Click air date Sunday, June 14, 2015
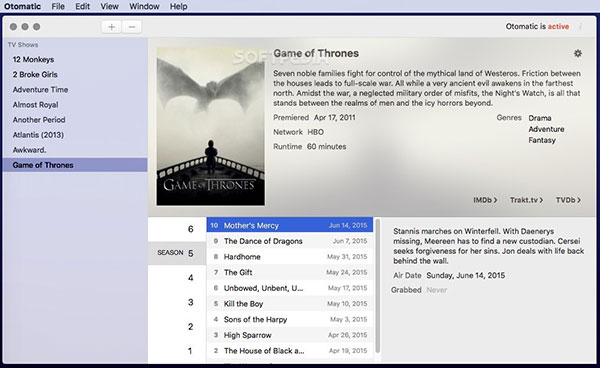The width and height of the screenshot is (600, 368). [466, 275]
